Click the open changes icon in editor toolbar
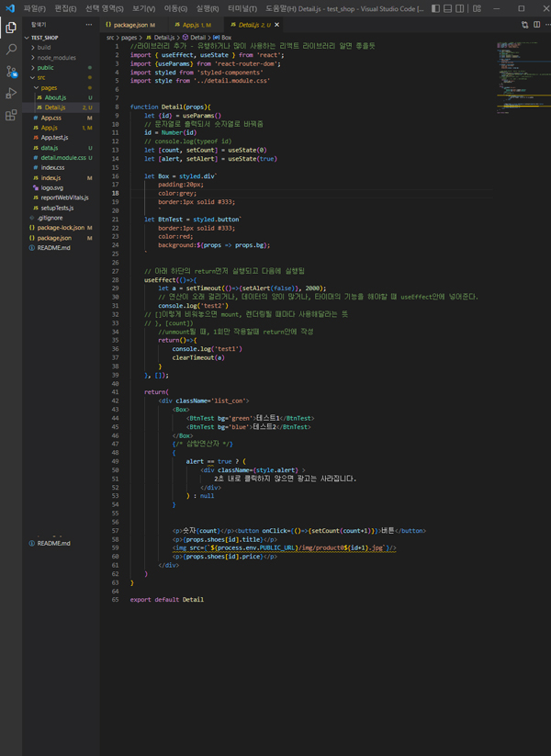The image size is (551, 756). coord(524,25)
